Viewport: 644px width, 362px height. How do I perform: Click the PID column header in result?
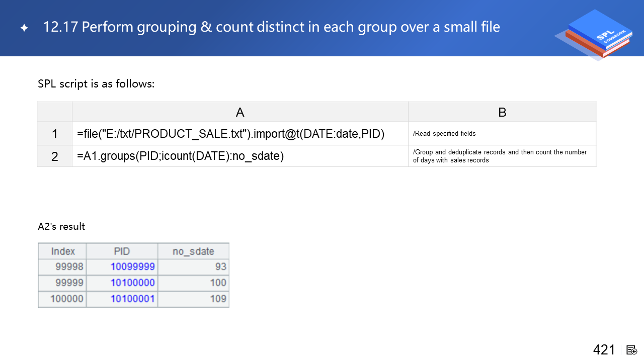122,251
